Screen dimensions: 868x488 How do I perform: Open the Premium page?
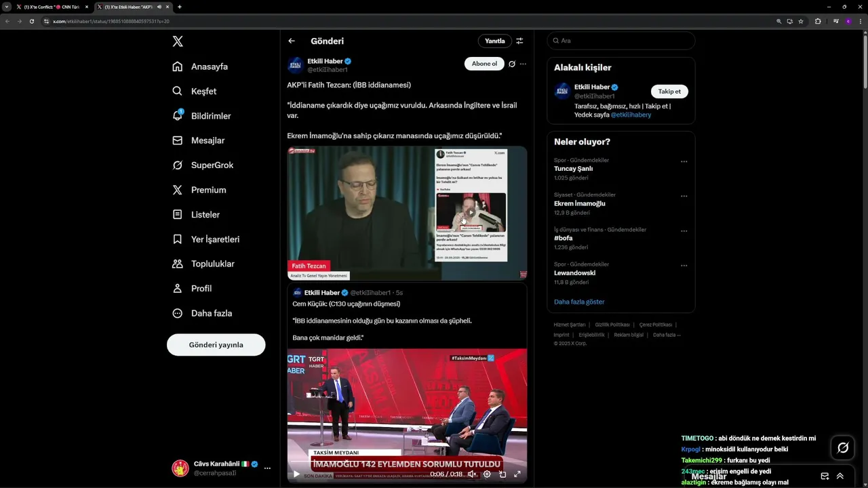199,190
